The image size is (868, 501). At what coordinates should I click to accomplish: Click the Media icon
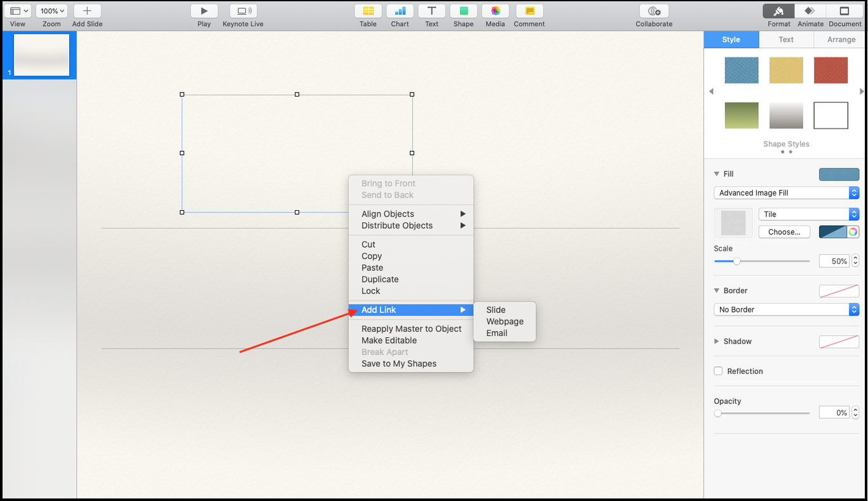495,11
